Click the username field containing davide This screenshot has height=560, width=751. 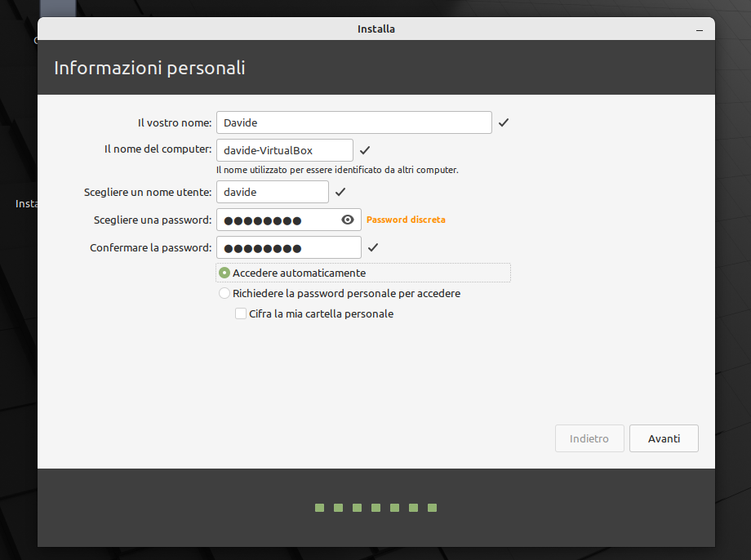[x=273, y=192]
